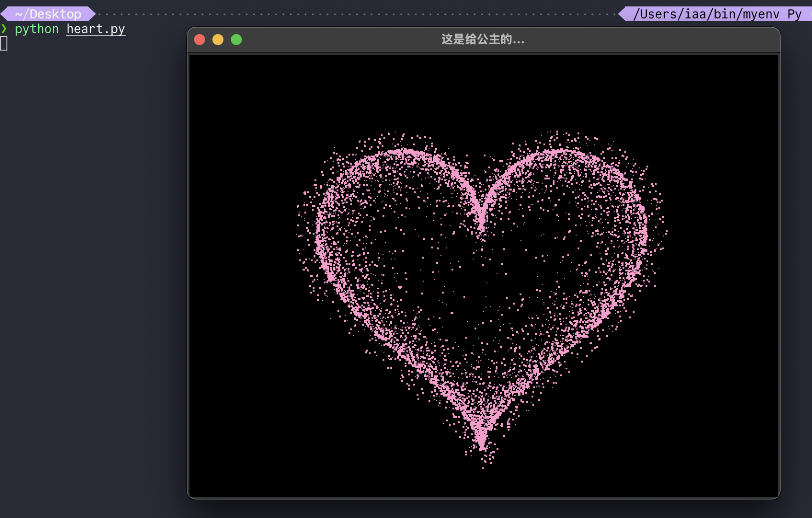Close the heart animation window

point(200,40)
